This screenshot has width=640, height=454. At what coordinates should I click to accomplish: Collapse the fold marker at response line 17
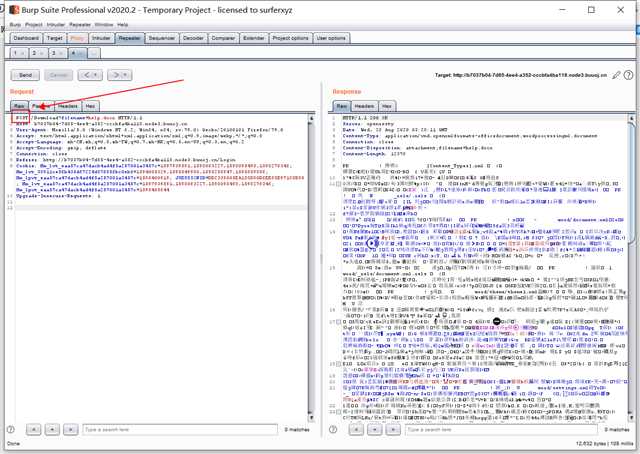click(x=338, y=322)
